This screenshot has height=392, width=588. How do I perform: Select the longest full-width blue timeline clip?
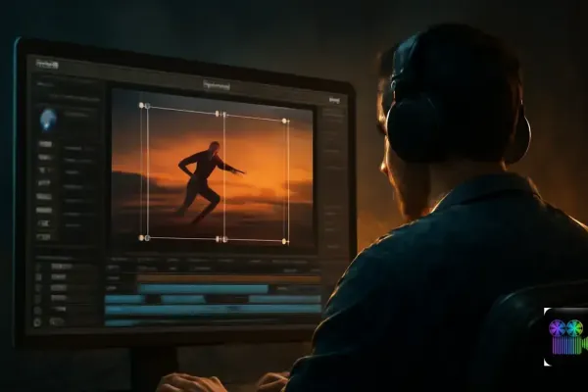tap(213, 309)
